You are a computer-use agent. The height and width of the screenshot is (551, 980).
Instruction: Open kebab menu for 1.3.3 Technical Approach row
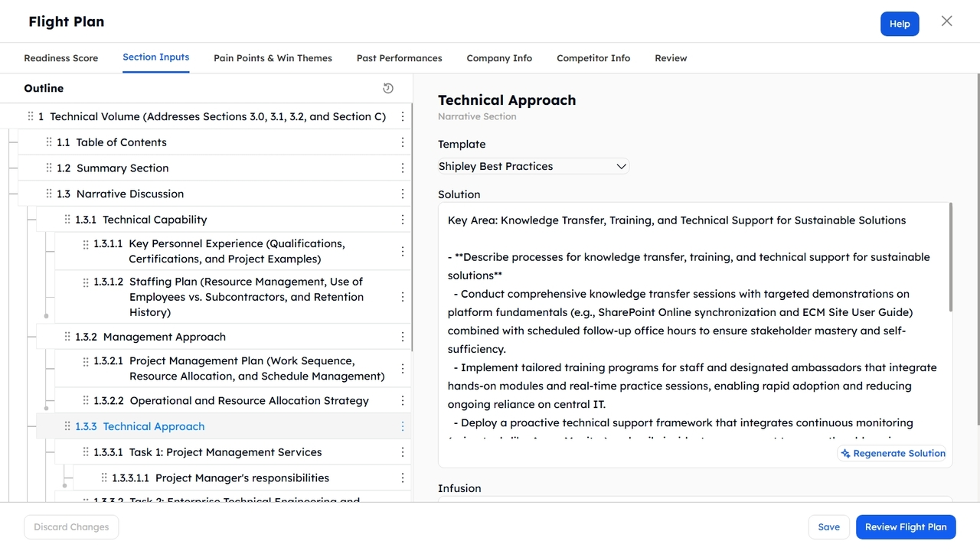[x=403, y=426]
